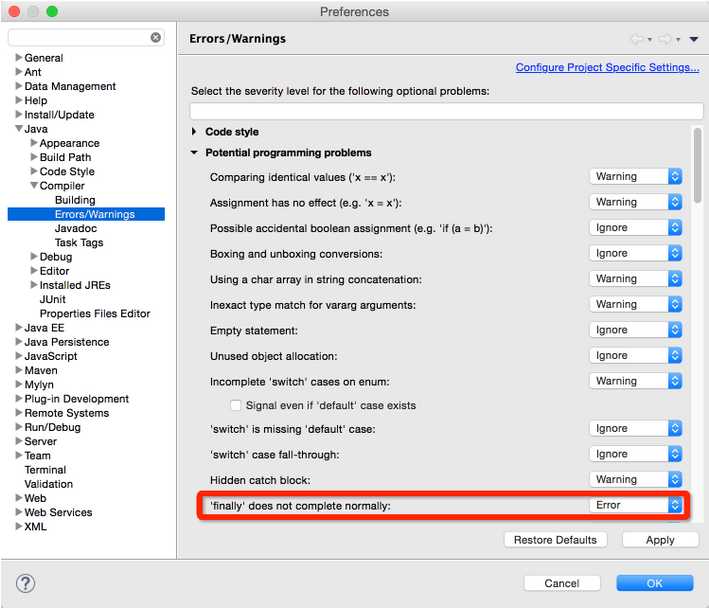709x611 pixels.
Task: Expand the Maven tree node
Action: (19, 370)
